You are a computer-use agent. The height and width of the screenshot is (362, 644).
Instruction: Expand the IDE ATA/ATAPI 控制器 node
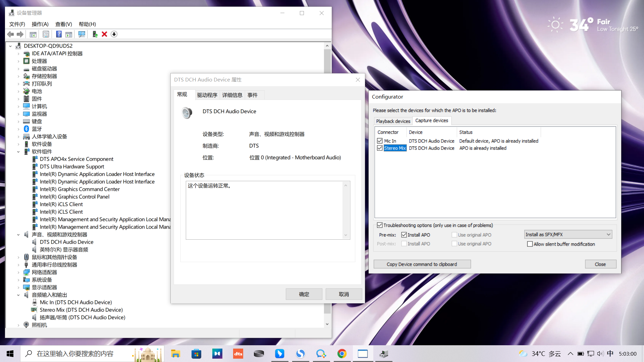tap(18, 54)
